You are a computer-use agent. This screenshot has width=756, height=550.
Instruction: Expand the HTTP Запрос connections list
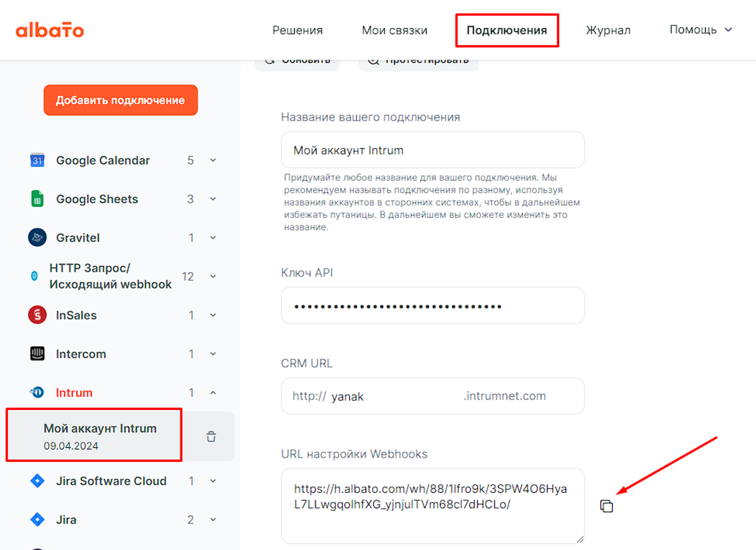coord(213,276)
